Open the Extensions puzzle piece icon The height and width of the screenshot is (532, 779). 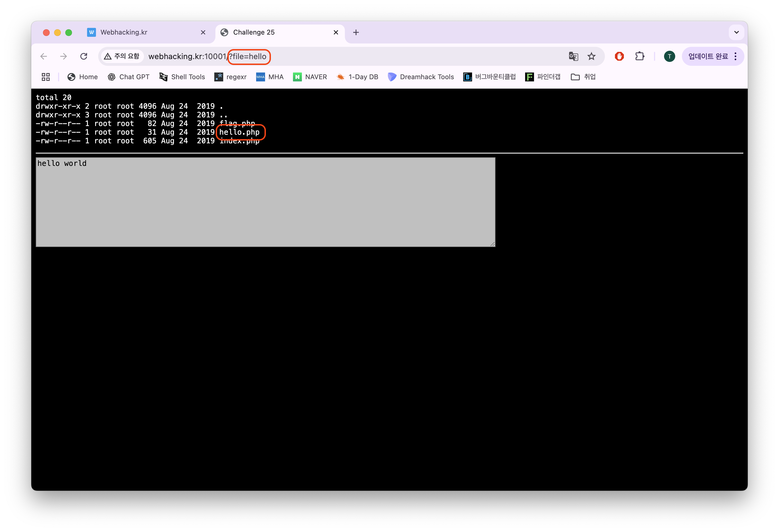click(639, 56)
